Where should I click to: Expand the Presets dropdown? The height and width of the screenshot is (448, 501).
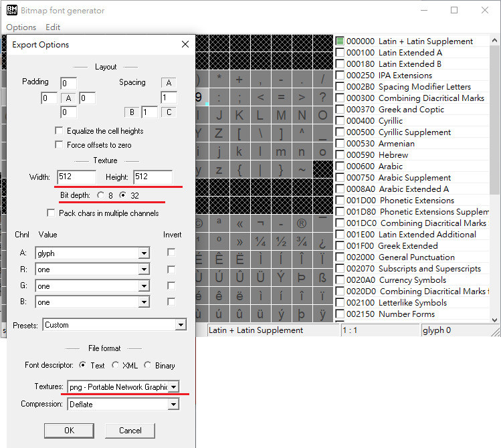pyautogui.click(x=180, y=325)
